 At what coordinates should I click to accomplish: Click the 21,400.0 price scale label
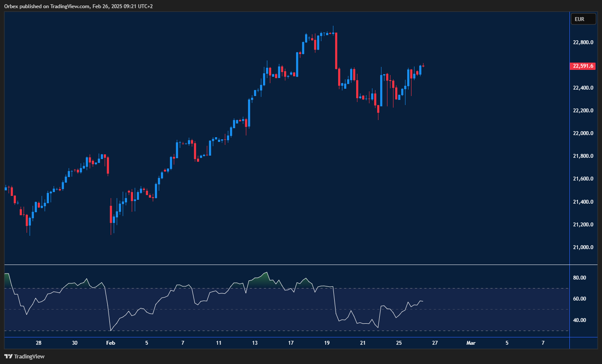[583, 202]
